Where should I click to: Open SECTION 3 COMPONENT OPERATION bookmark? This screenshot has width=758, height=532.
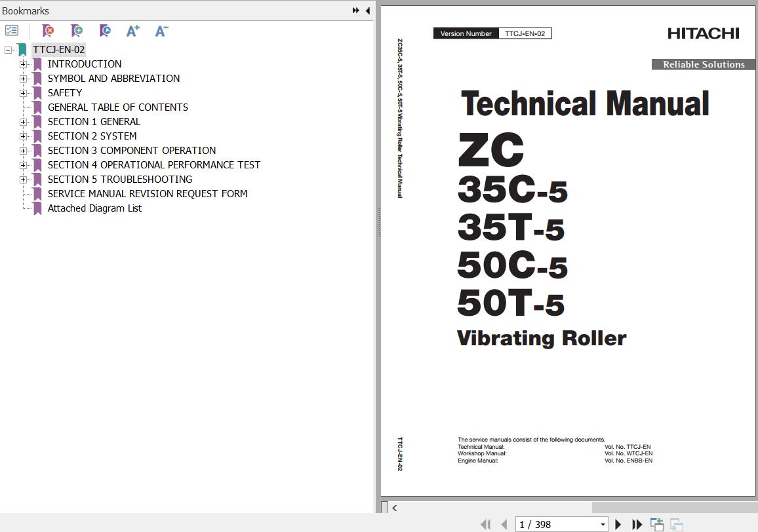pyautogui.click(x=132, y=150)
